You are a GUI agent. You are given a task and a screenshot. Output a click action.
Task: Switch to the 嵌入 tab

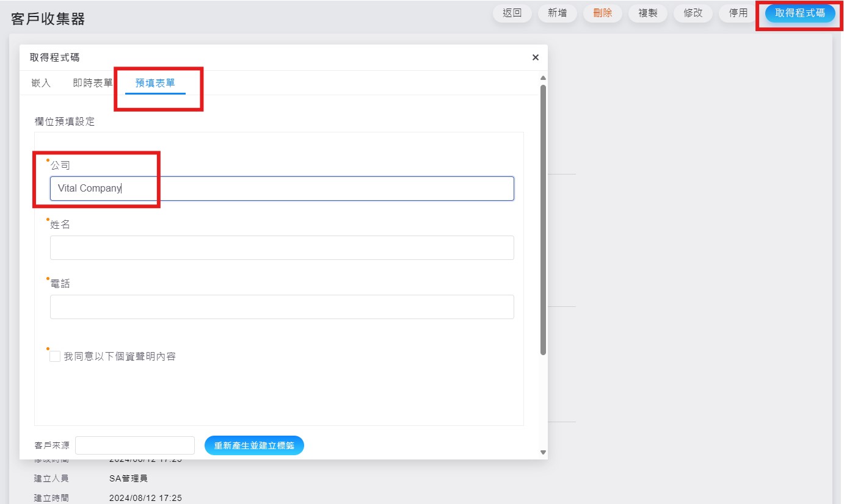point(41,83)
